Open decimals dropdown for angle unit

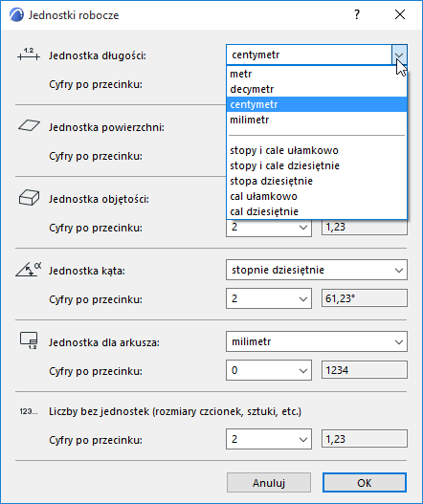pos(269,298)
